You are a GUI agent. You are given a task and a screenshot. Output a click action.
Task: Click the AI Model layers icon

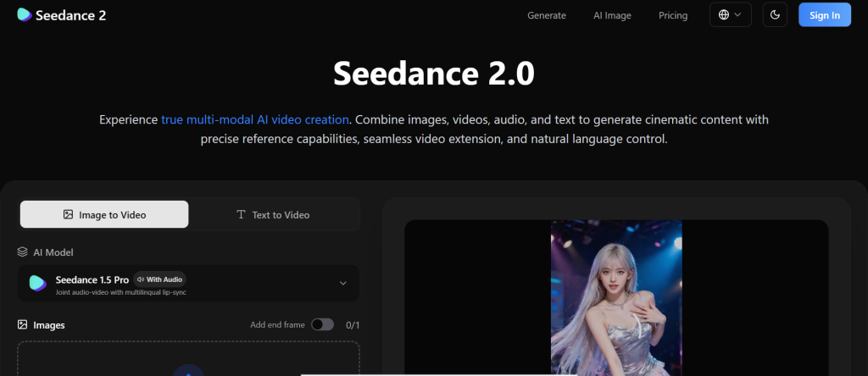(22, 252)
